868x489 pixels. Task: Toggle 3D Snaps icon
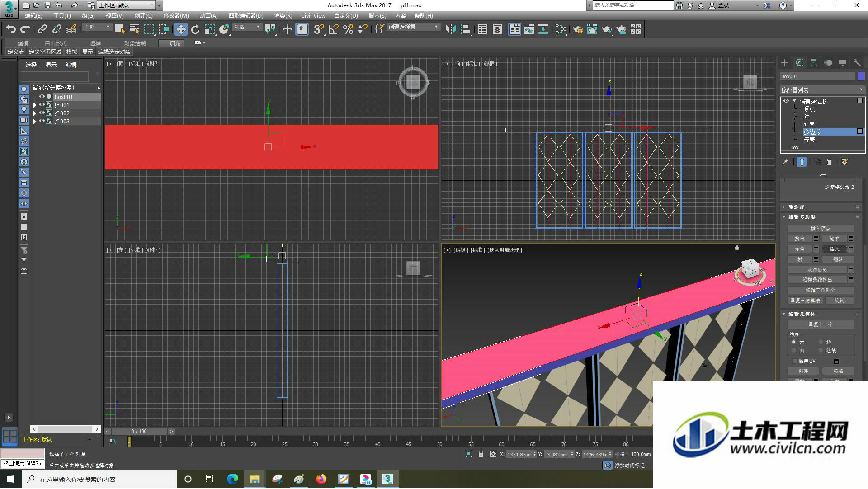pyautogui.click(x=319, y=29)
